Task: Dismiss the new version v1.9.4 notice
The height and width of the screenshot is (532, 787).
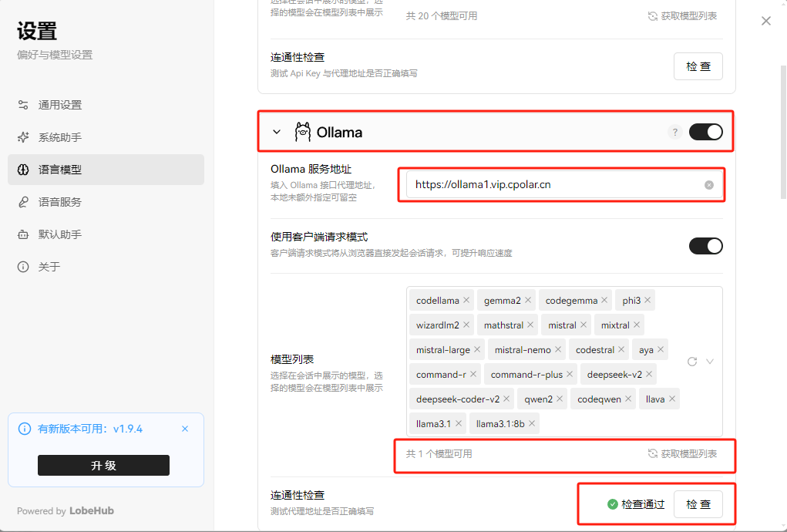Action: pyautogui.click(x=185, y=429)
